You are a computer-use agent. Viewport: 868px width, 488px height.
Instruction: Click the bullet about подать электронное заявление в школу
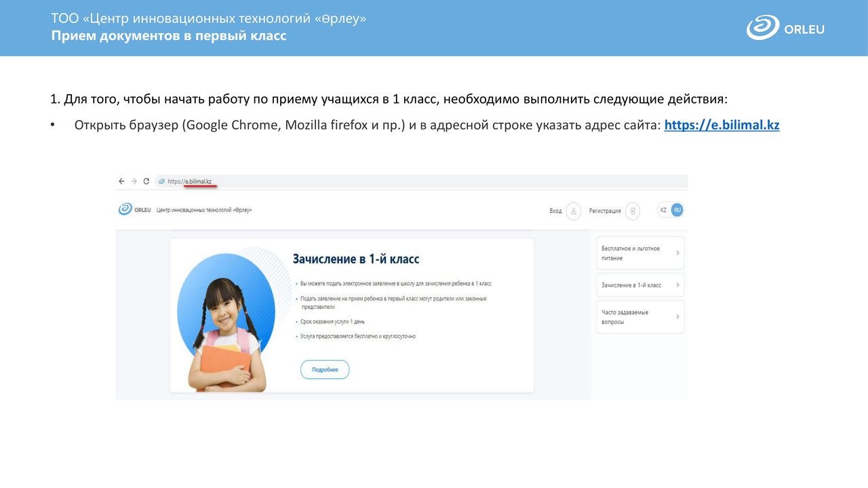396,283
